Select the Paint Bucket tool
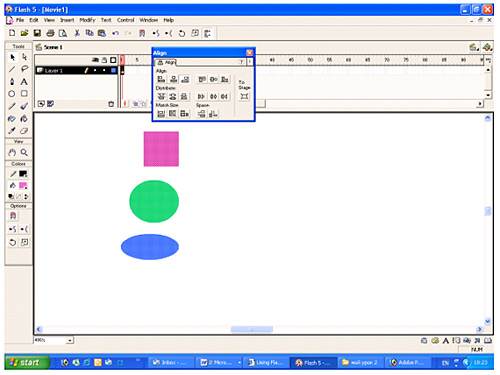The height and width of the screenshot is (375, 500). [x=24, y=119]
